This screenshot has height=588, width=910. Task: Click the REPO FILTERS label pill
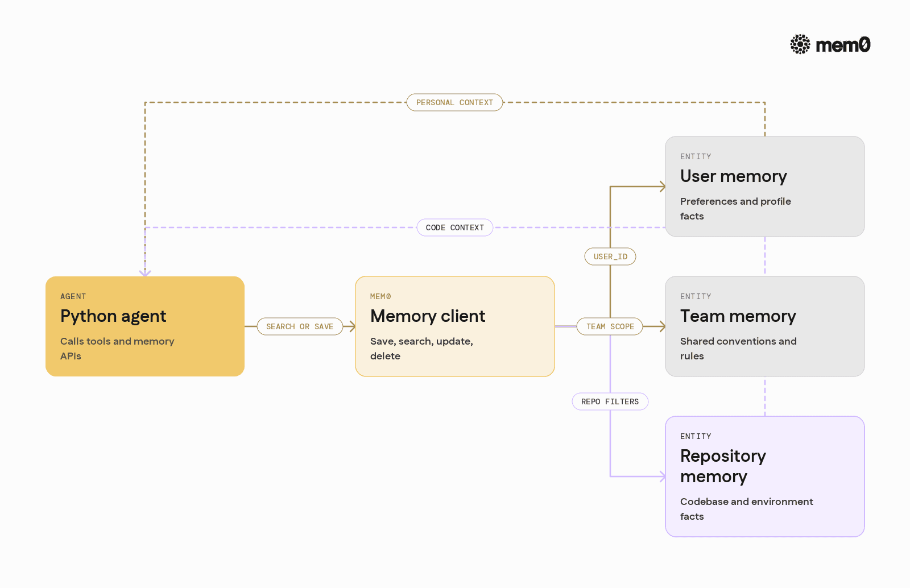click(610, 401)
